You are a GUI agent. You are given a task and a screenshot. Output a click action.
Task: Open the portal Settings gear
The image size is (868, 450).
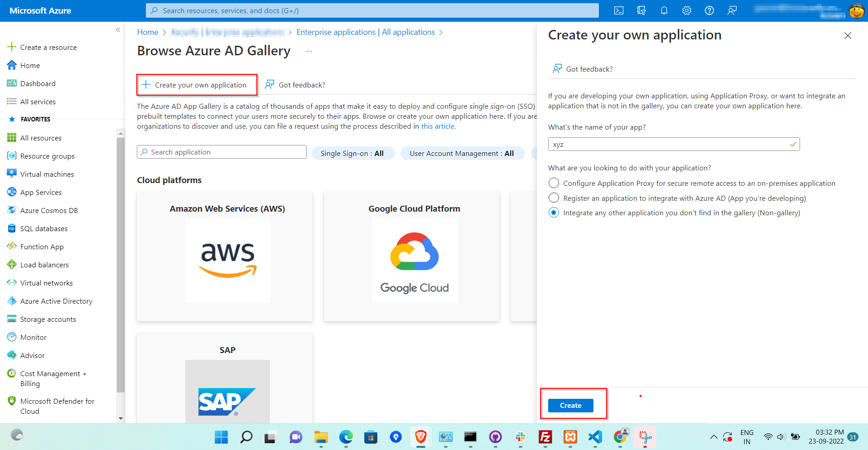686,10
